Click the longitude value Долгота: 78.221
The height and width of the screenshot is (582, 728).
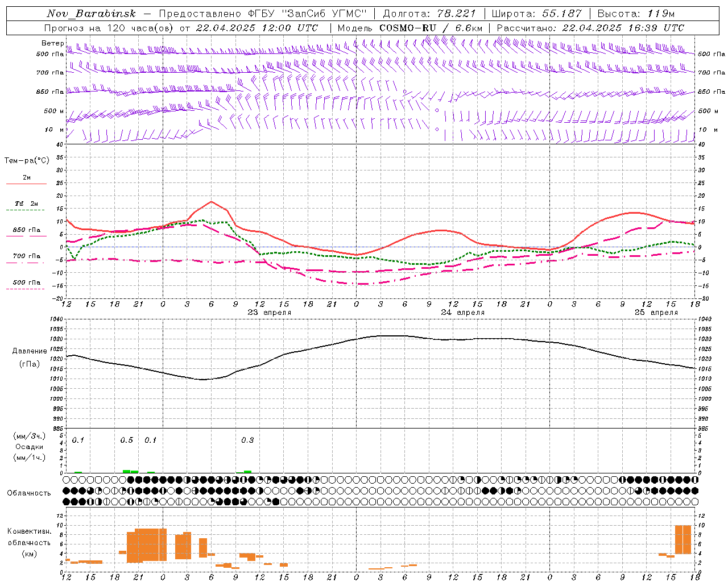click(x=431, y=14)
